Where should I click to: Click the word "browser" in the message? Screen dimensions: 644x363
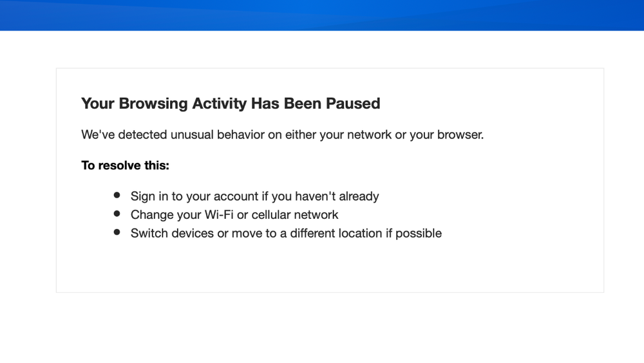click(x=459, y=135)
